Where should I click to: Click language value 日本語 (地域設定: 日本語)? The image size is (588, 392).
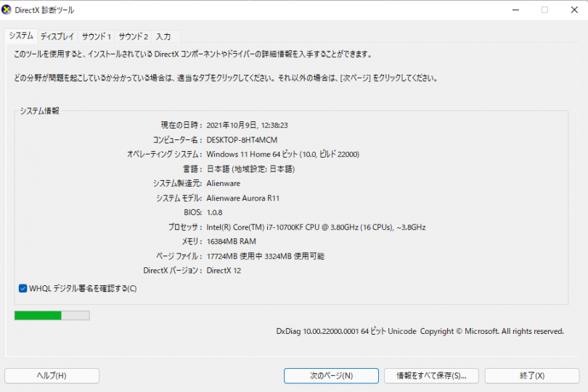250,169
